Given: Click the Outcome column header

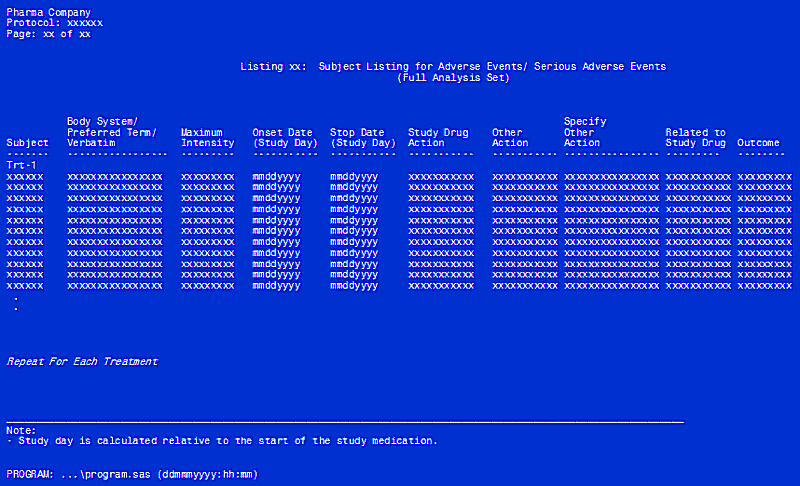Looking at the screenshot, I should pos(758,143).
